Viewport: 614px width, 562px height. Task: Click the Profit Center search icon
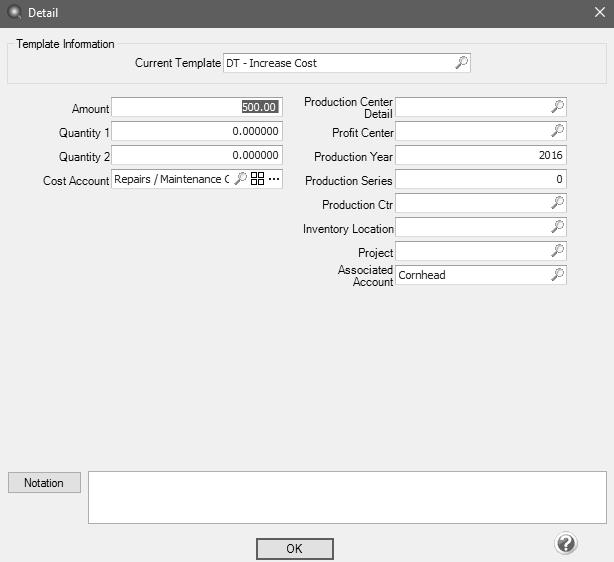pos(558,131)
